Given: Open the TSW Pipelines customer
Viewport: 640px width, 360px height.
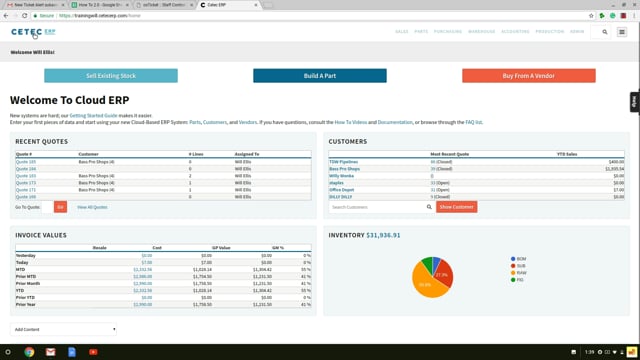Looking at the screenshot, I should 344,162.
